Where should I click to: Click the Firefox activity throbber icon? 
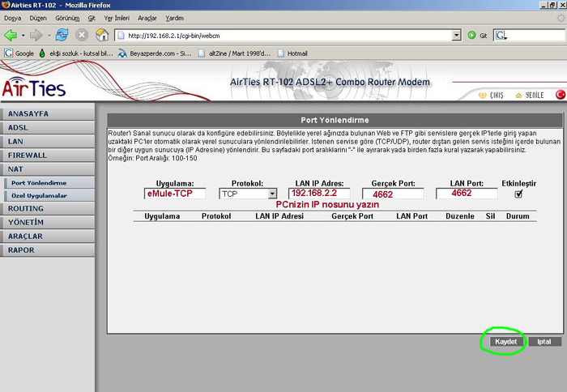[x=561, y=18]
